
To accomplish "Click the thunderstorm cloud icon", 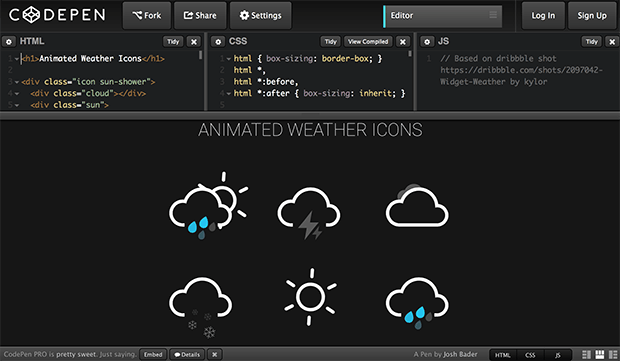I will tap(309, 213).
